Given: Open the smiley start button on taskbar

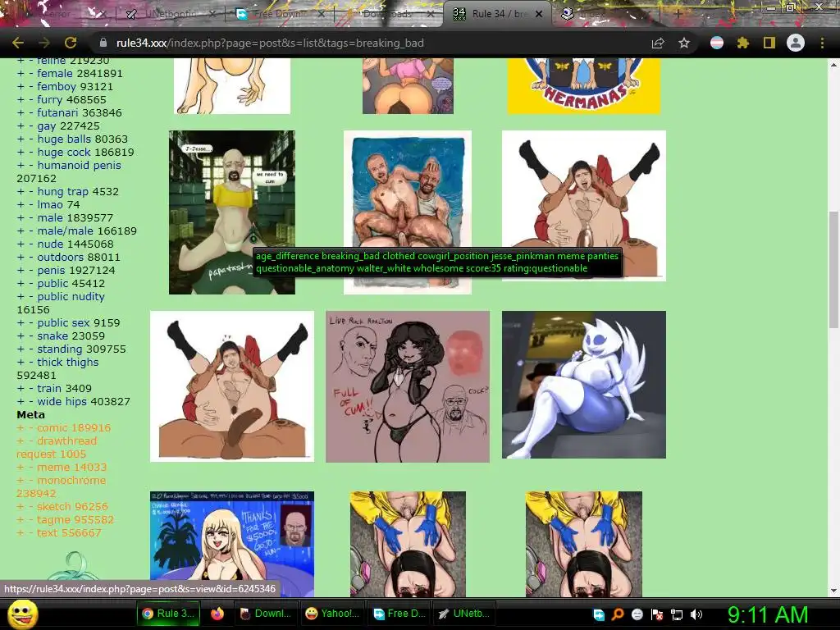Looking at the screenshot, I should click(22, 614).
